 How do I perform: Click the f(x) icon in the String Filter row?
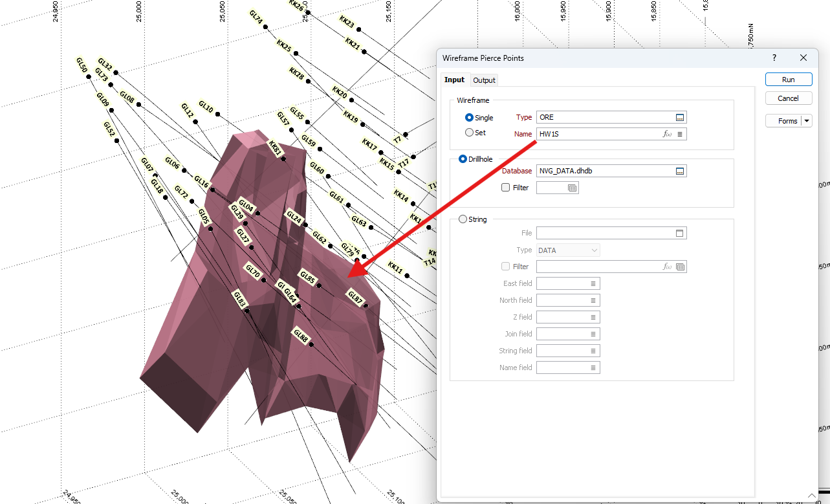pyautogui.click(x=668, y=266)
